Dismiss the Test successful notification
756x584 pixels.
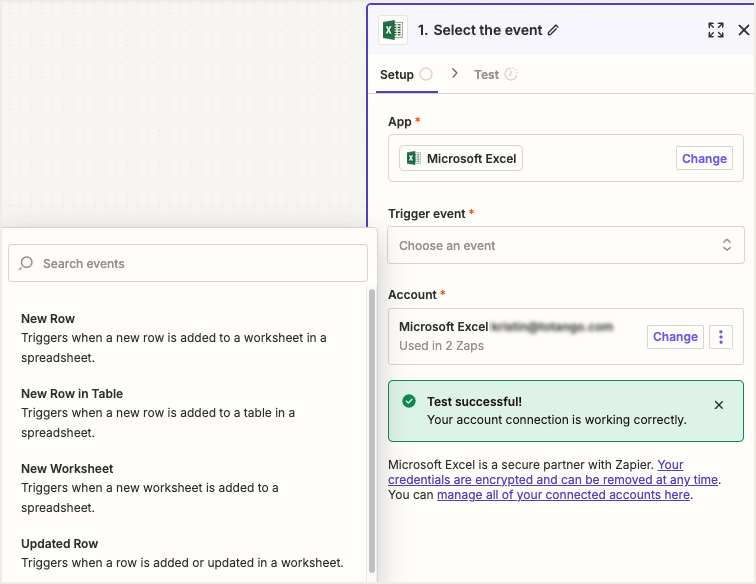[718, 405]
